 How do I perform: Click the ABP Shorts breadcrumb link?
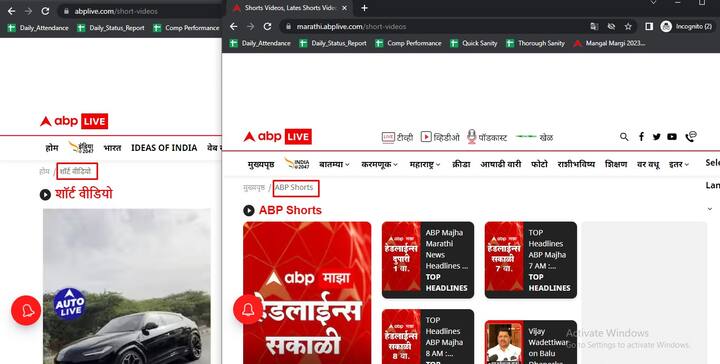pyautogui.click(x=294, y=187)
